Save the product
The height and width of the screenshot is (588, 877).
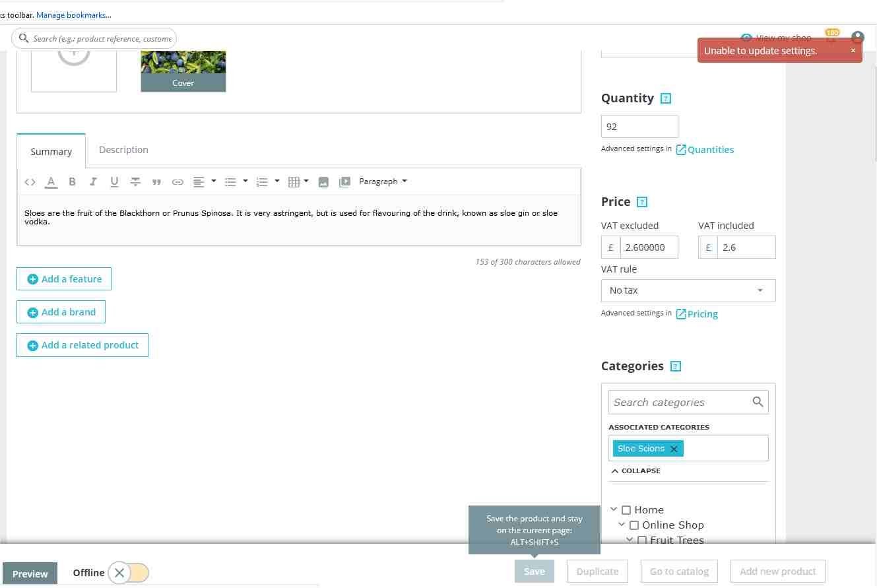535,572
